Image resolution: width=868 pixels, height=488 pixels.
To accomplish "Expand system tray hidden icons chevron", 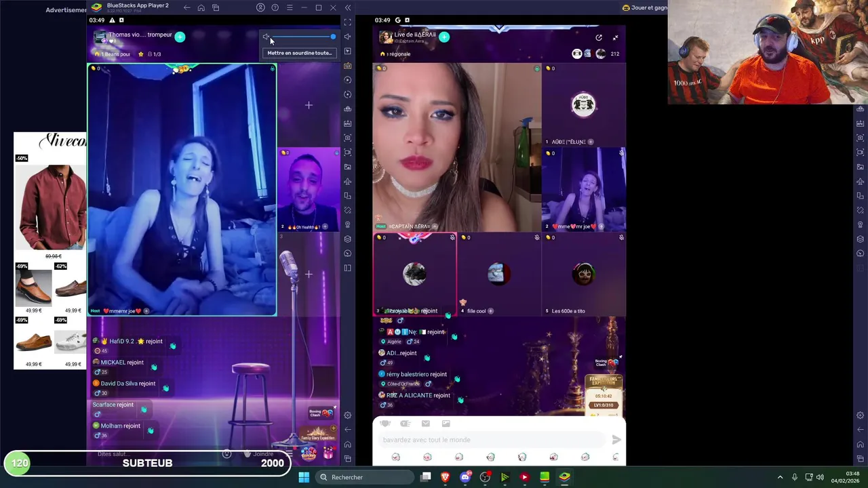I will (780, 477).
